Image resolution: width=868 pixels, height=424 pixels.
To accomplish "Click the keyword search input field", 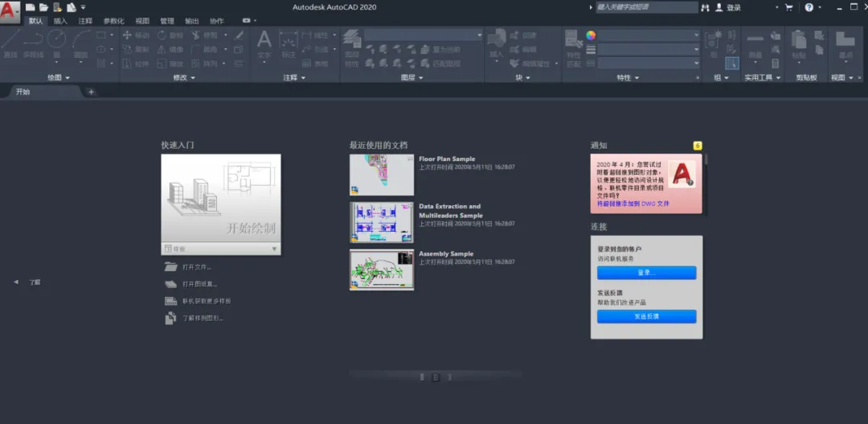I will [x=646, y=7].
